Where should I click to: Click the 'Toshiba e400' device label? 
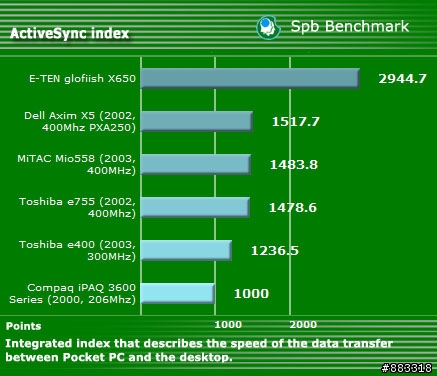pos(78,250)
